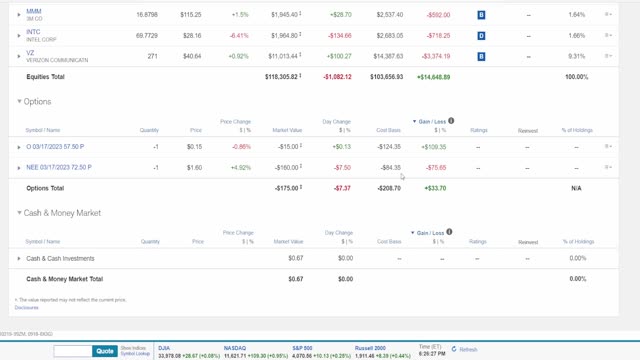
Task: Click the Options Gain / Loss info icon
Action: coord(451,121)
